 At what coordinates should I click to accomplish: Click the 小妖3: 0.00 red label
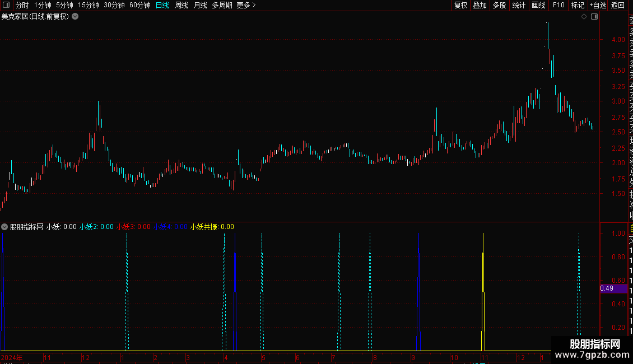[133, 227]
